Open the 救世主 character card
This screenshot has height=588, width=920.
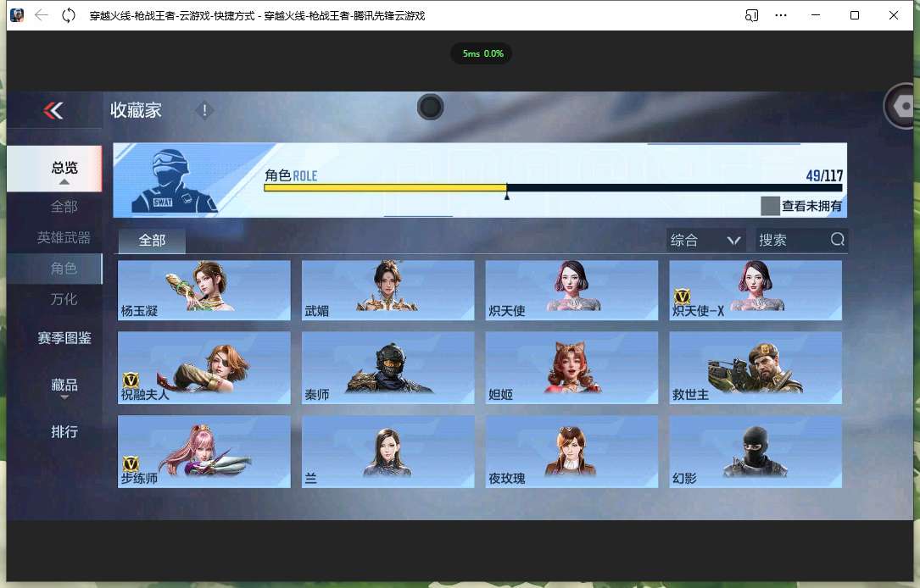pos(756,368)
